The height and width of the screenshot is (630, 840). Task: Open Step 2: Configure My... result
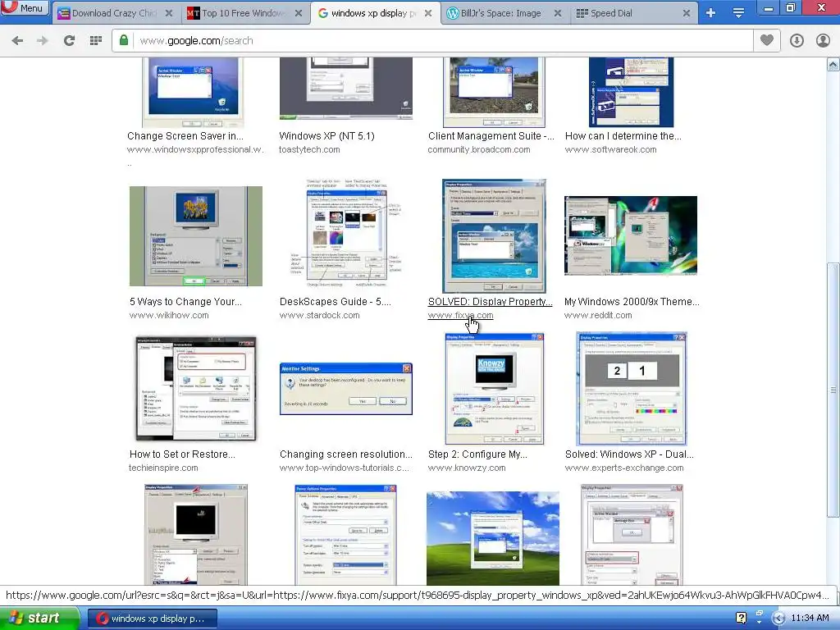tap(478, 454)
